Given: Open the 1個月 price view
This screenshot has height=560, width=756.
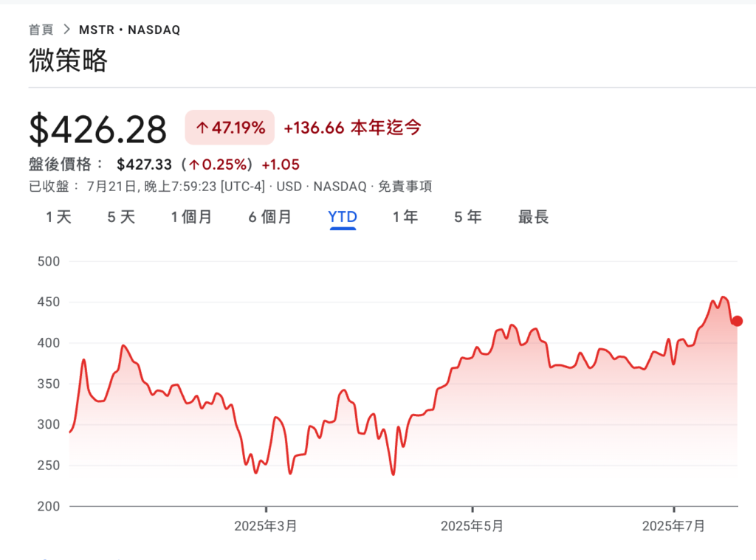Looking at the screenshot, I should [191, 217].
